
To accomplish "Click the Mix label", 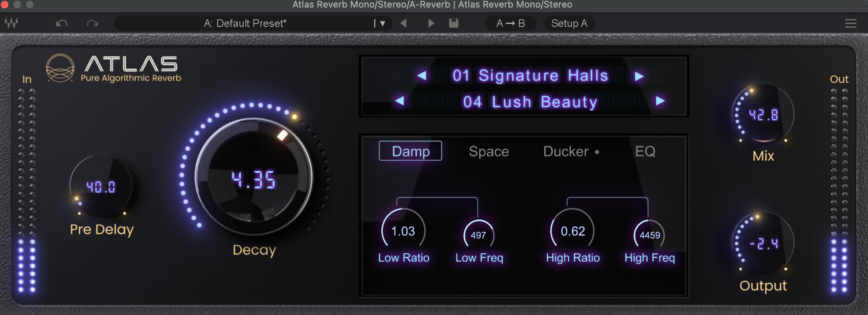I will pyautogui.click(x=763, y=156).
